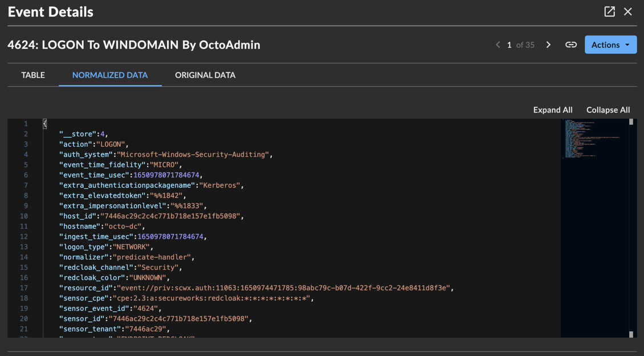Click the event_time_usec value 1650978071784674

(x=166, y=175)
